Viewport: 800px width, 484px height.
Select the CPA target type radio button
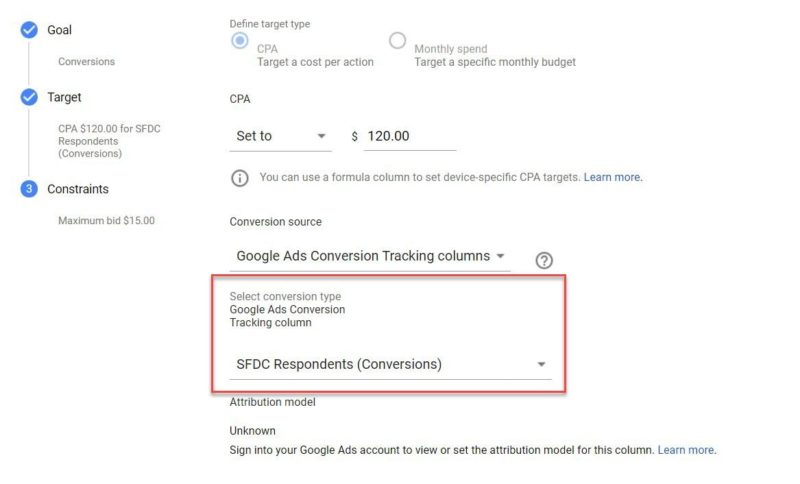(240, 41)
